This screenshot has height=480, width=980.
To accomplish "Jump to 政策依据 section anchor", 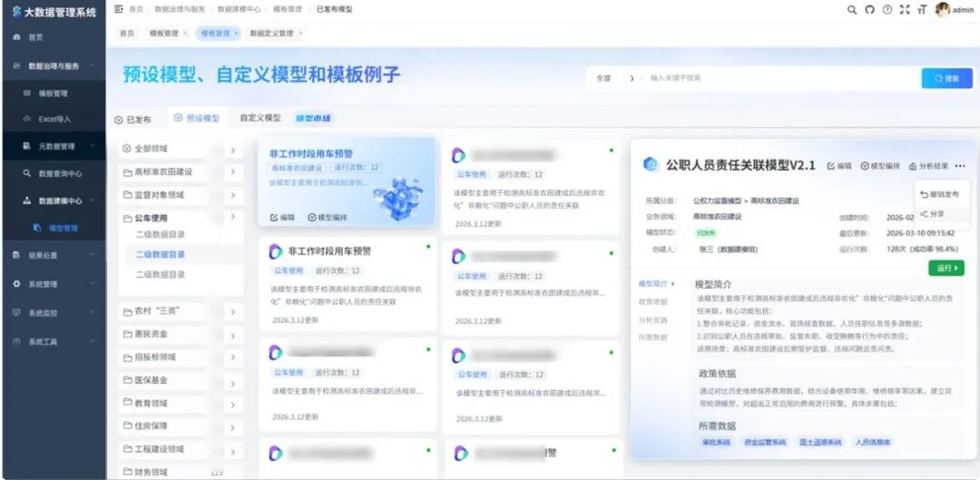I will (652, 302).
